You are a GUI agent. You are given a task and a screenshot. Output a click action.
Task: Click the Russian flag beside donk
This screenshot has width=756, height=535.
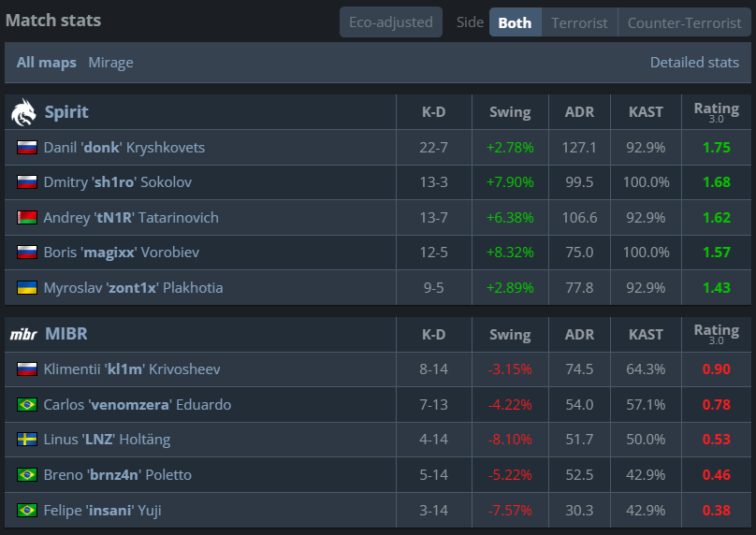click(27, 148)
